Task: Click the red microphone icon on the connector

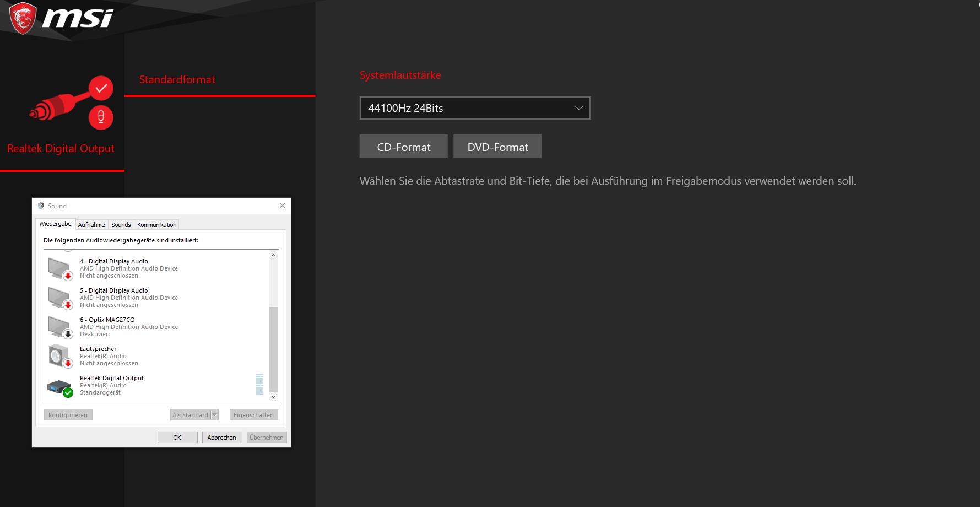Action: coord(100,117)
